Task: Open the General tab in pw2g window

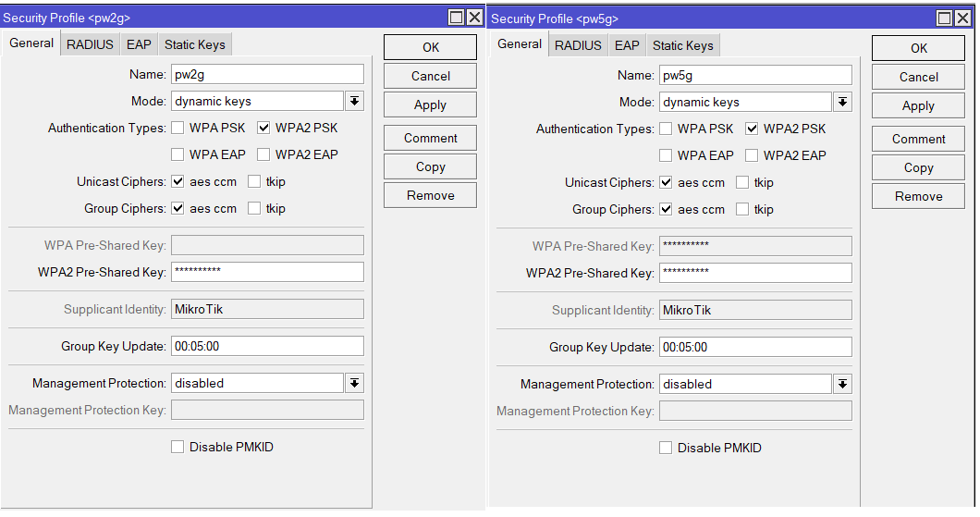Action: tap(31, 43)
